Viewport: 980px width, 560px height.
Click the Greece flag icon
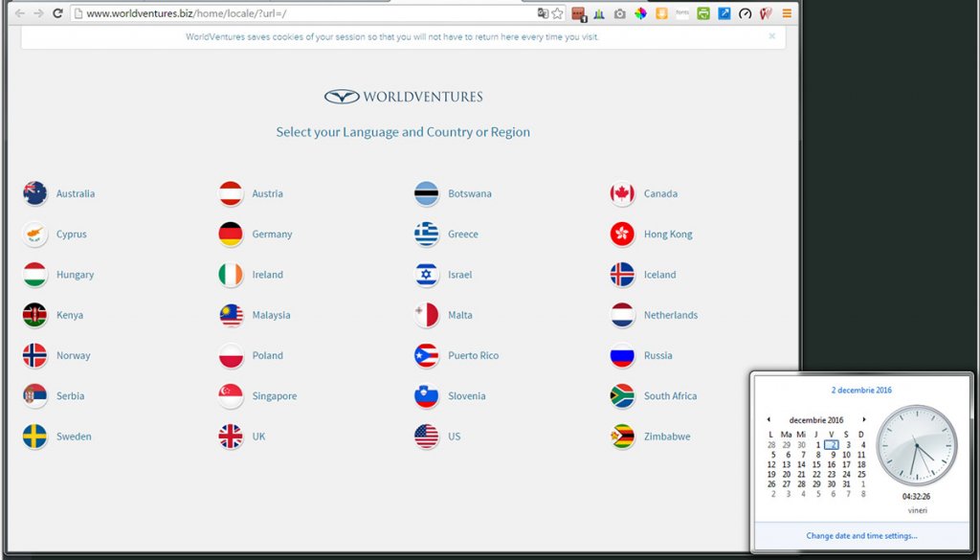pyautogui.click(x=426, y=235)
